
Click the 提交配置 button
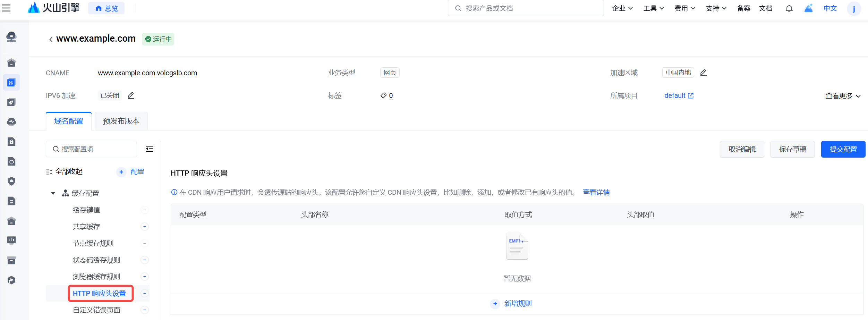click(x=843, y=149)
